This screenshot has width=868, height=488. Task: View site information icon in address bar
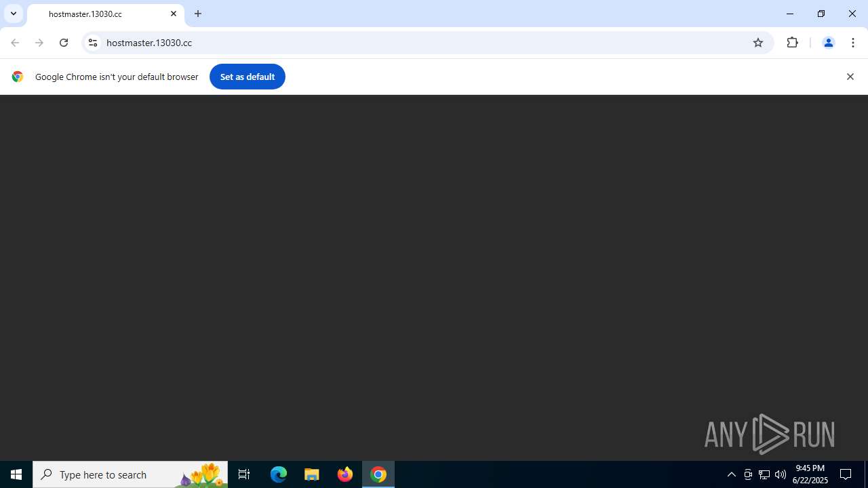click(x=93, y=43)
